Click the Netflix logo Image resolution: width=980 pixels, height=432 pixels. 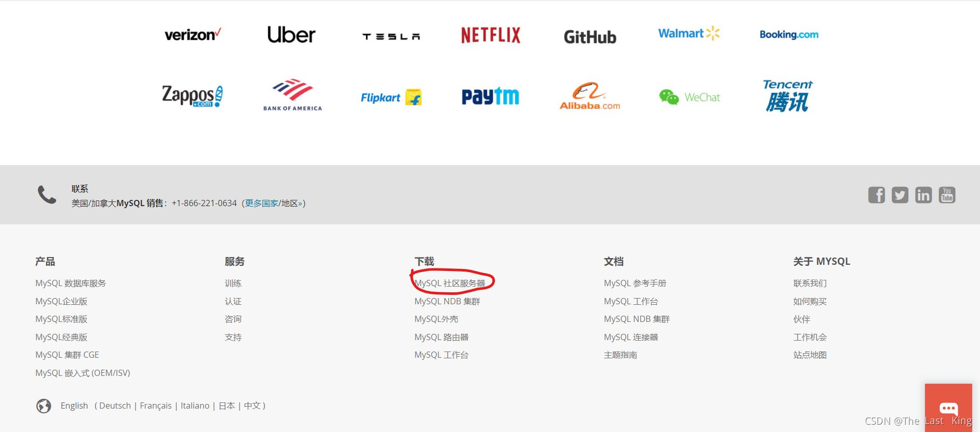pyautogui.click(x=491, y=35)
